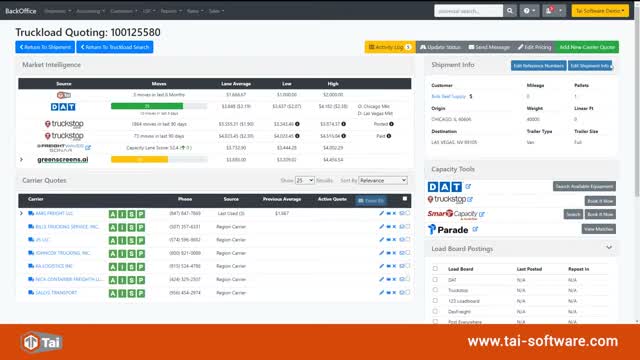Screen dimensions: 640x360
Task: Check the DAT load board checkbox
Action: tap(435, 280)
